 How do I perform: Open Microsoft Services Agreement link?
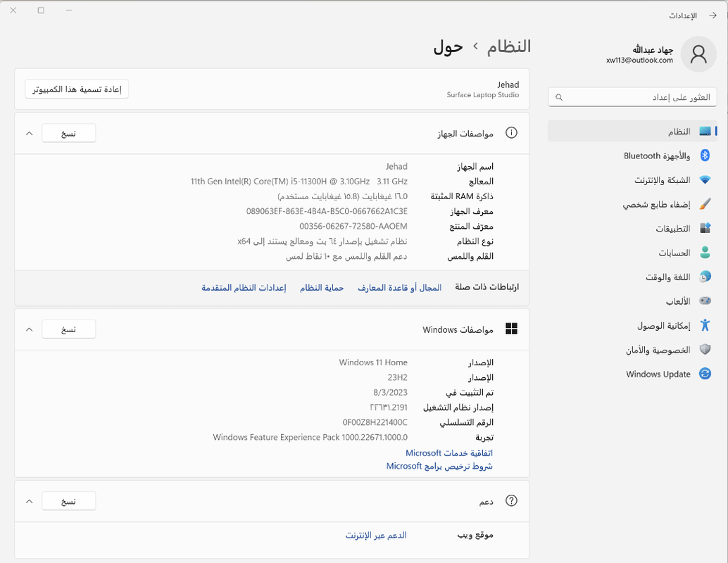point(449,453)
